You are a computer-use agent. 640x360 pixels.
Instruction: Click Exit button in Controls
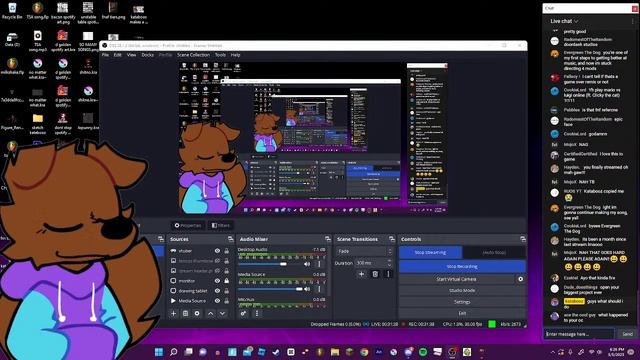[x=462, y=313]
